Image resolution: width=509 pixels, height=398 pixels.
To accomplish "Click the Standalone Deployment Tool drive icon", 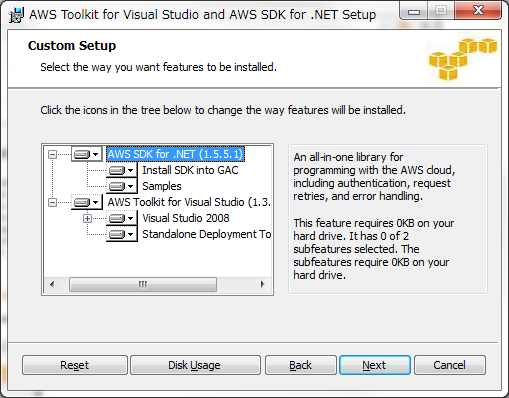I will [122, 234].
